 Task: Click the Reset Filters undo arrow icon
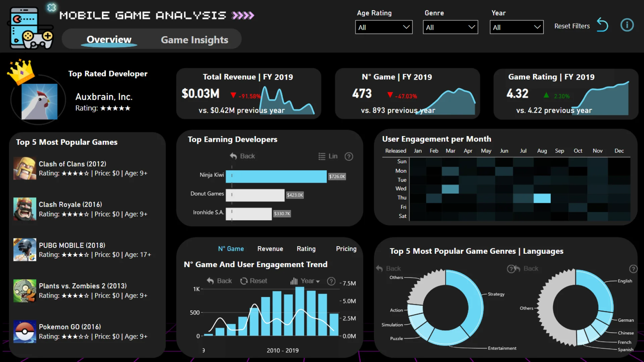(x=602, y=25)
